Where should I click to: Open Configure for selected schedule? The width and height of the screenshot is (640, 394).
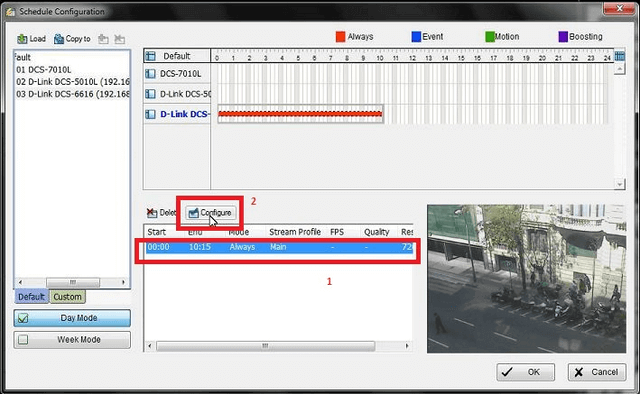coord(211,213)
